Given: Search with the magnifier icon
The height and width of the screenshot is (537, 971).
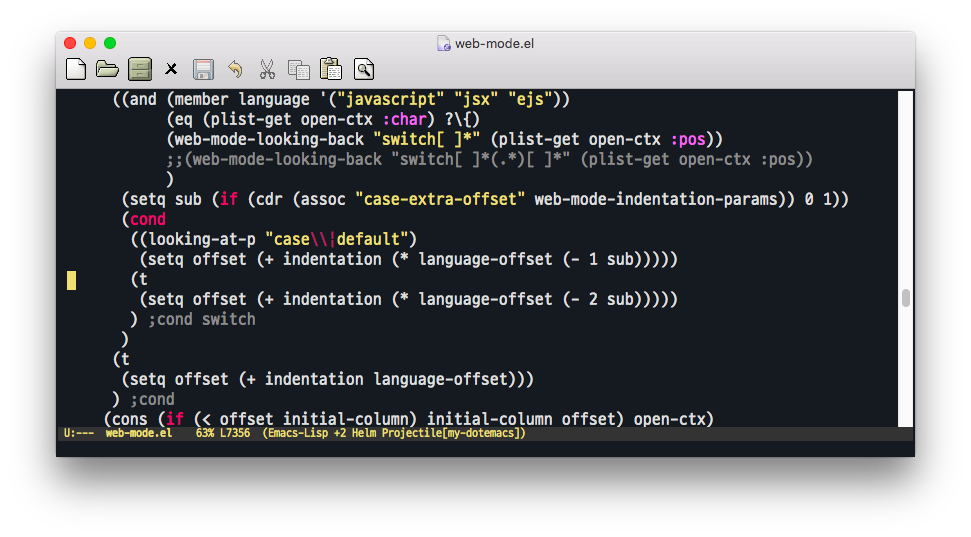Looking at the screenshot, I should tap(364, 69).
